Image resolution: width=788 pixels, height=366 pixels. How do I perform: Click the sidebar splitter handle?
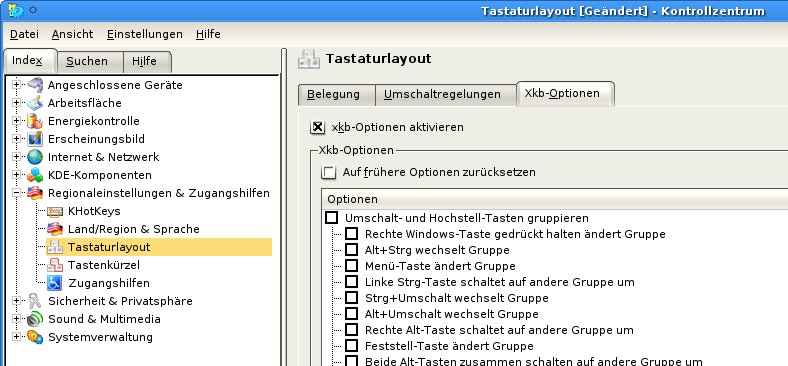pos(284,207)
